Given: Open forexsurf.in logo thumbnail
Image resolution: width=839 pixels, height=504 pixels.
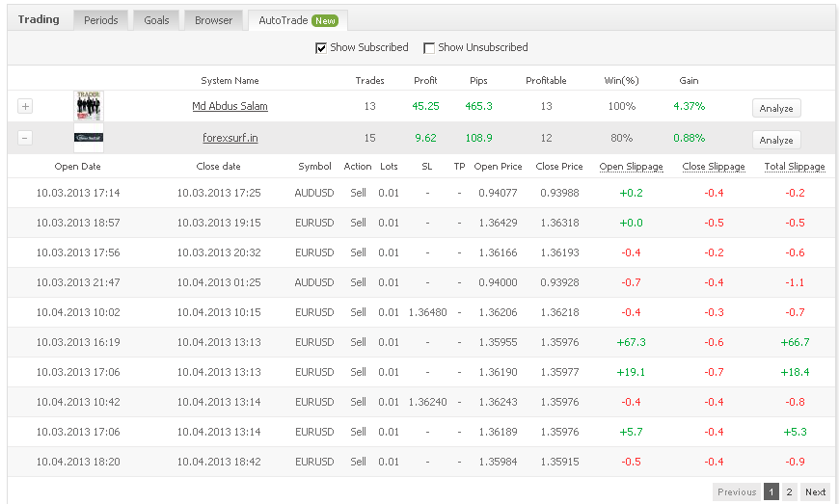Looking at the screenshot, I should (x=89, y=138).
